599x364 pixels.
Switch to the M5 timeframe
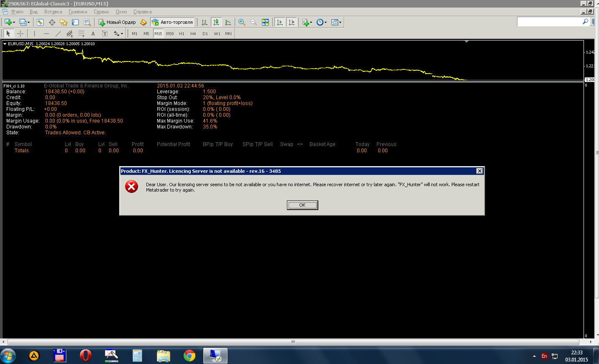pos(146,33)
